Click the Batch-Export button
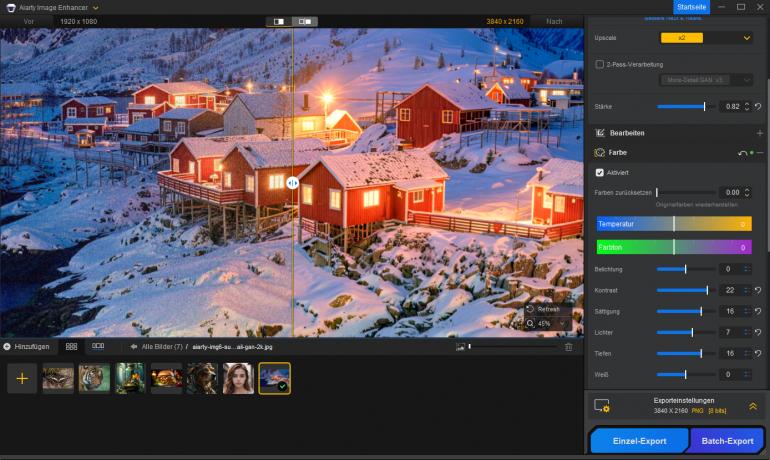Viewport: 770px width, 460px height. (x=727, y=441)
